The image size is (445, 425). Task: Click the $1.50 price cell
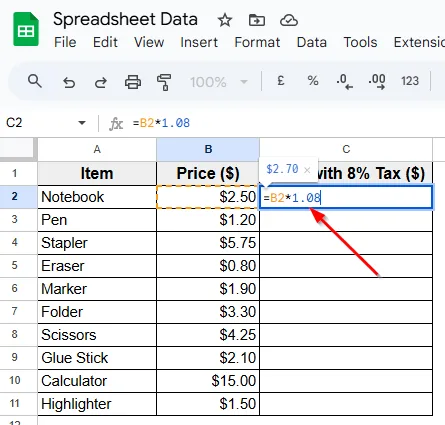208,404
